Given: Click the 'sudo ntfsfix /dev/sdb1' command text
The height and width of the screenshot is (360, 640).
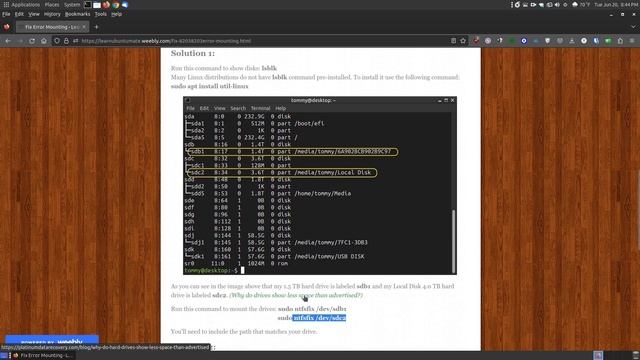Looking at the screenshot, I should point(312,309).
